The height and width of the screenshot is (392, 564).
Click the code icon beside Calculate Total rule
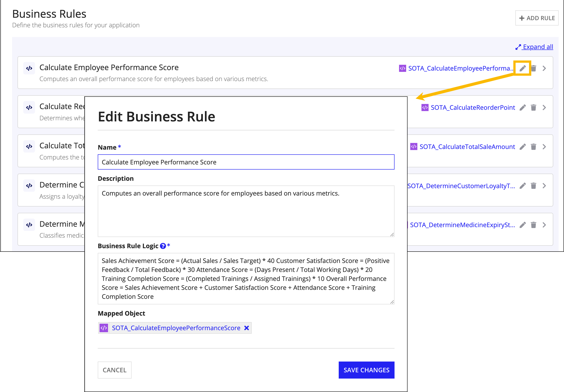click(29, 146)
